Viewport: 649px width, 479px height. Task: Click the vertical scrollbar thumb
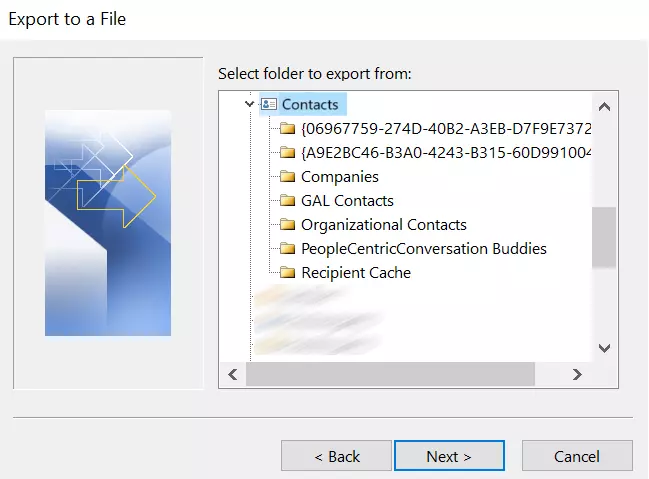click(604, 237)
